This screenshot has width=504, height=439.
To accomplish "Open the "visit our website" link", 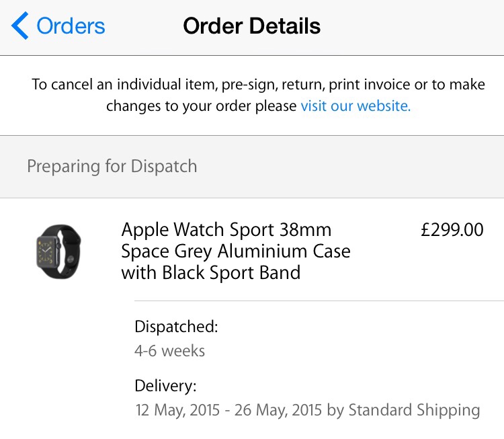I will coord(355,106).
